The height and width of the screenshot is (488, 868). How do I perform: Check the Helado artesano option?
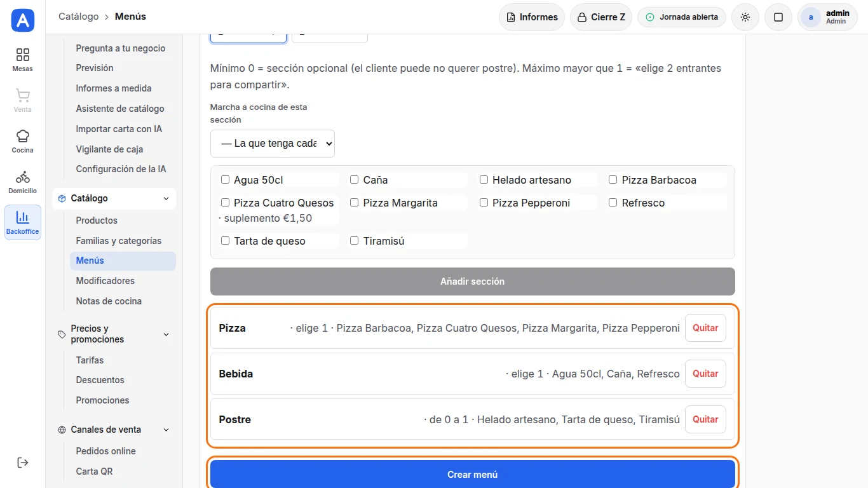click(484, 180)
